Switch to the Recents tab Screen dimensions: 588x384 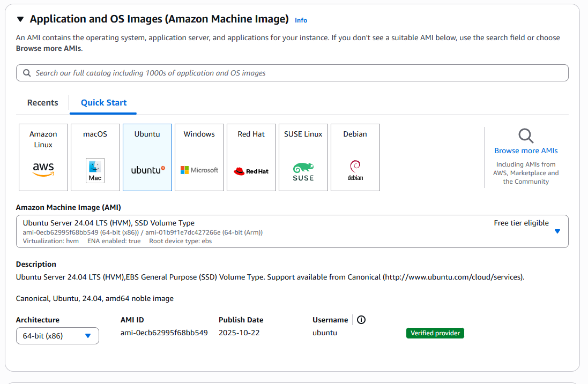tap(43, 103)
